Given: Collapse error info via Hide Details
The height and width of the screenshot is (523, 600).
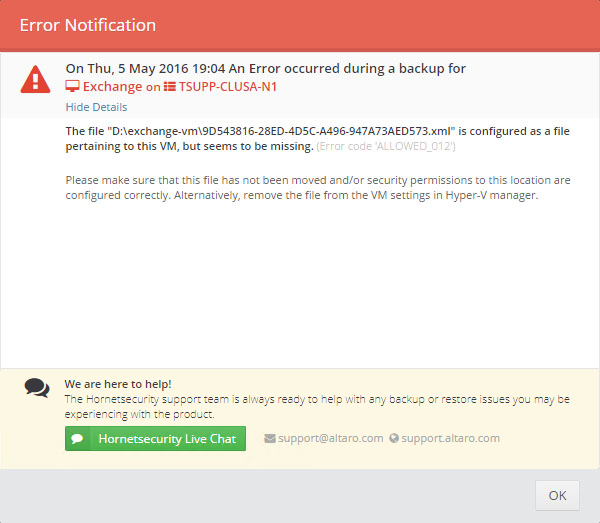Looking at the screenshot, I should [x=96, y=107].
